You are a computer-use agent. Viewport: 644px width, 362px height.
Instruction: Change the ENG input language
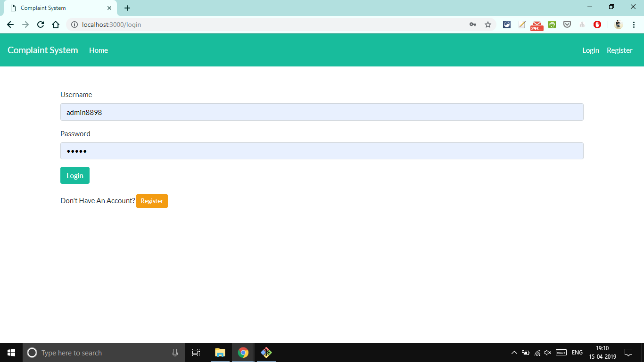coord(577,353)
